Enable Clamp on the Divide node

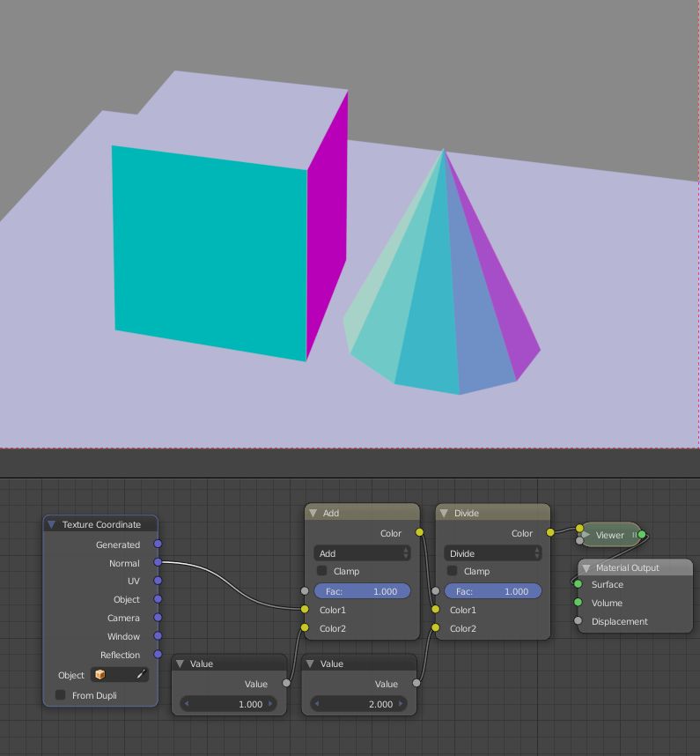[x=452, y=571]
